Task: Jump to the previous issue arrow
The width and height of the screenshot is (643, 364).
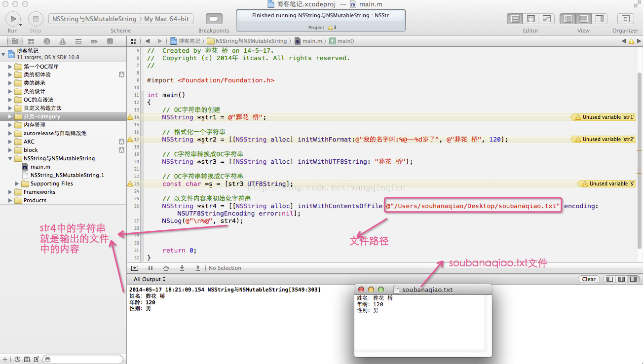Action: [624, 41]
